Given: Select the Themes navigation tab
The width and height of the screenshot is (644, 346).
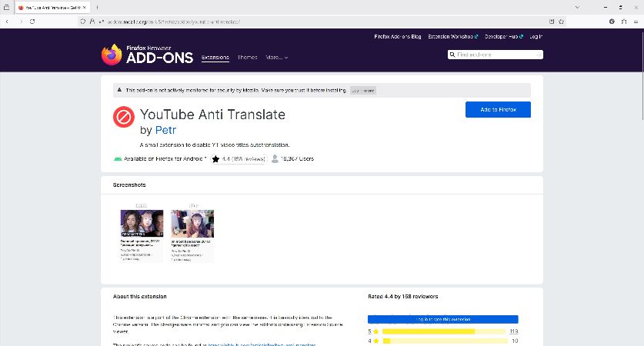Looking at the screenshot, I should (247, 58).
